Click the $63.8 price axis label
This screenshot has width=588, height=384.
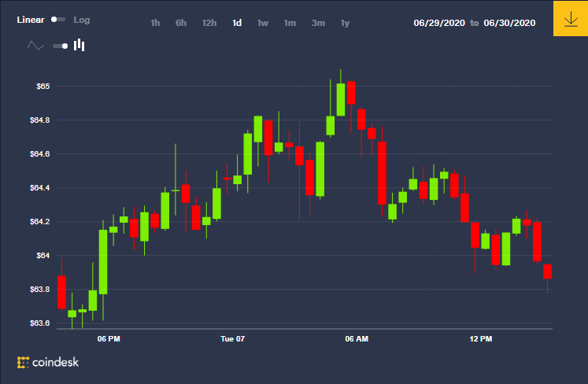click(39, 289)
